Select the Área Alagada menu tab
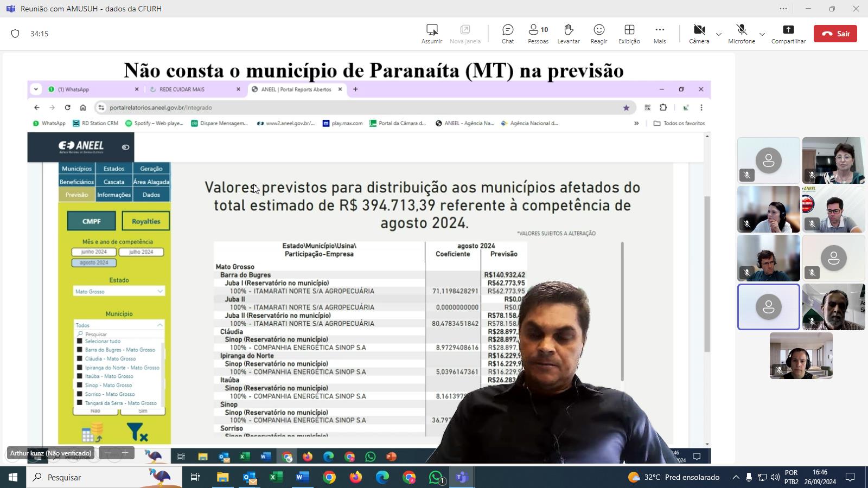The width and height of the screenshot is (868, 488). pos(151,182)
